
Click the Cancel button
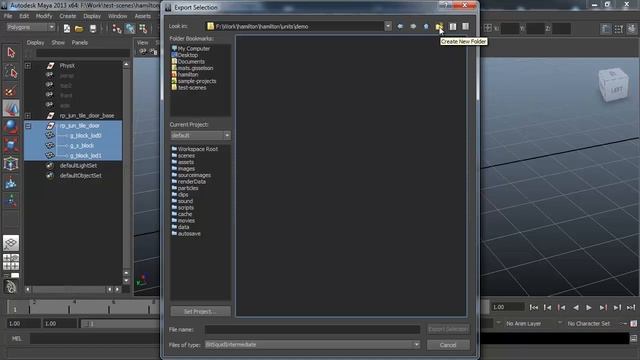click(448, 345)
